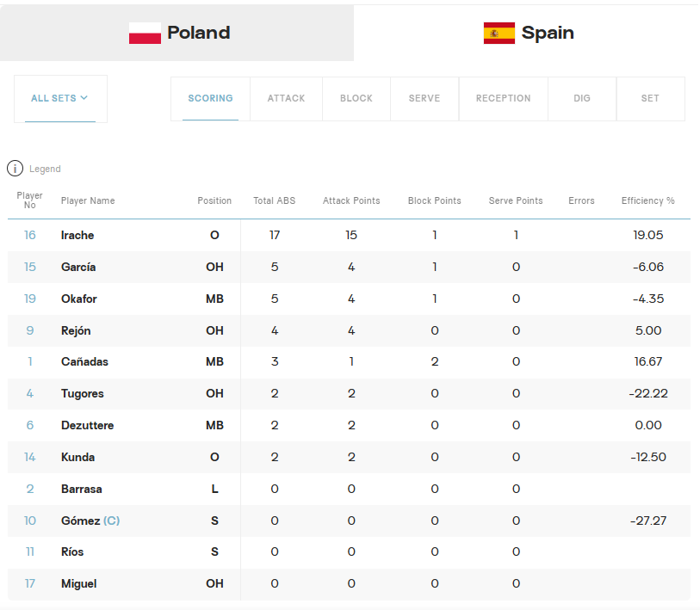700x610 pixels.
Task: Switch to the BLOCK tab
Action: pyautogui.click(x=356, y=99)
